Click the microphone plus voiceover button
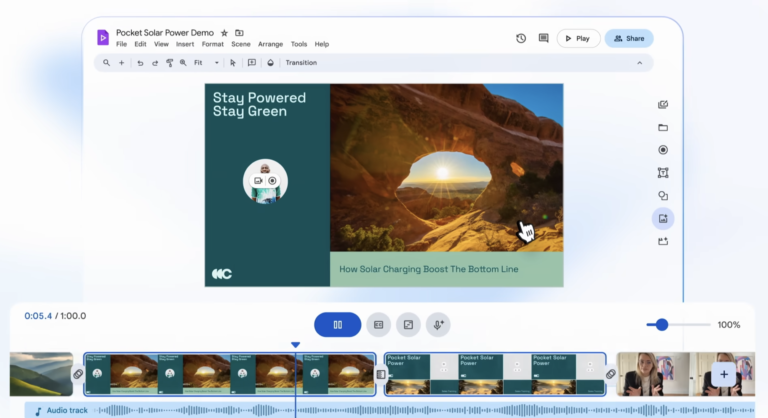768x418 pixels. point(438,324)
